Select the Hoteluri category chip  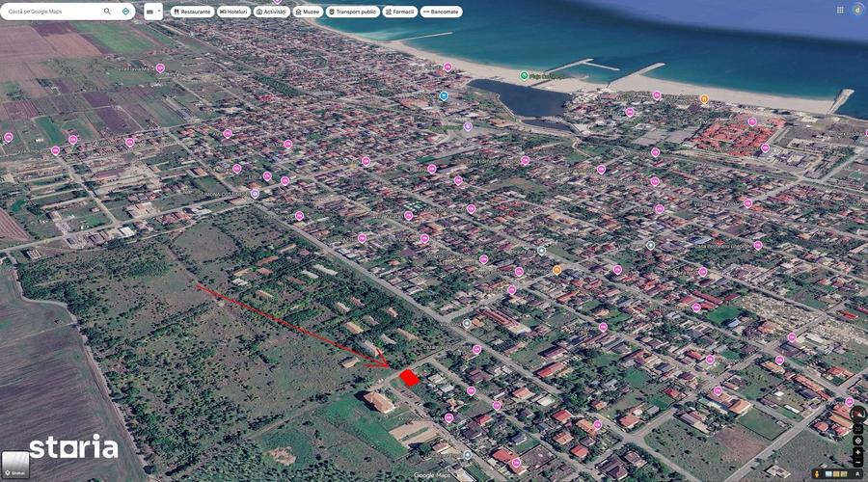click(x=233, y=12)
